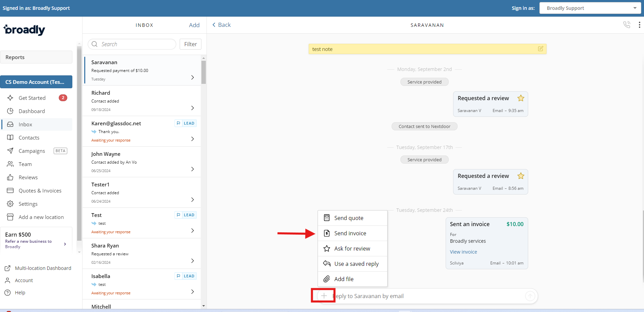644x312 pixels.
Task: Click the Add file paperclip icon
Action: 327,279
